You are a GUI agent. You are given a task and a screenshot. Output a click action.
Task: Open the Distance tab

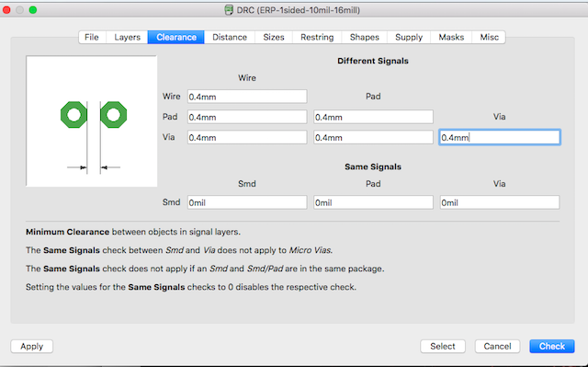click(230, 37)
